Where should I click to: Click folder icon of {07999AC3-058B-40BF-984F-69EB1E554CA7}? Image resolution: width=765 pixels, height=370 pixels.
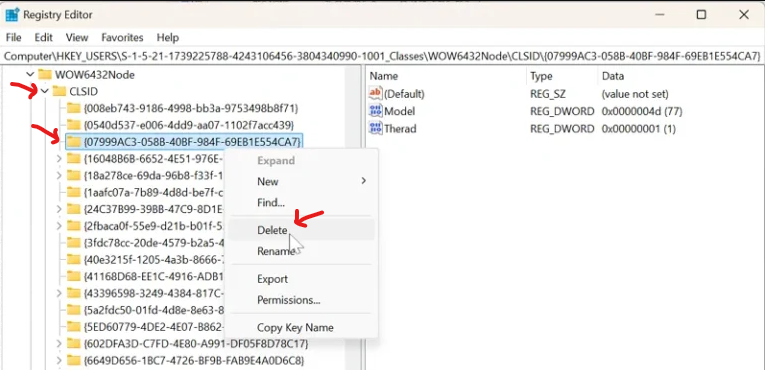(73, 142)
